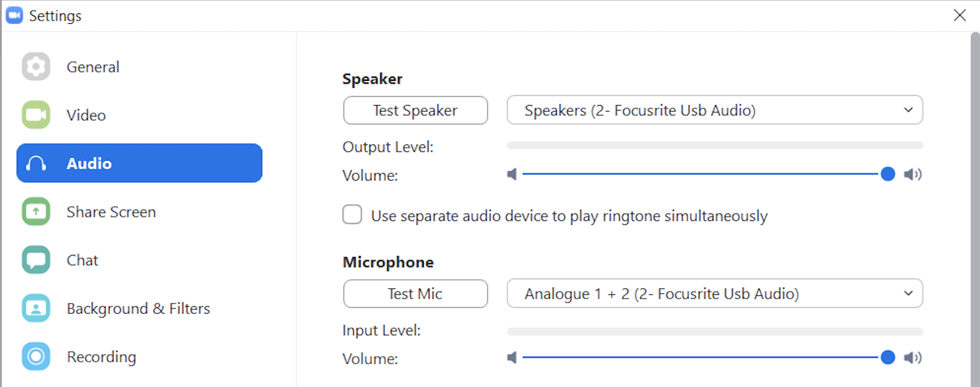Viewport: 980px width, 387px height.
Task: Click the green Video camera icon
Action: click(36, 115)
